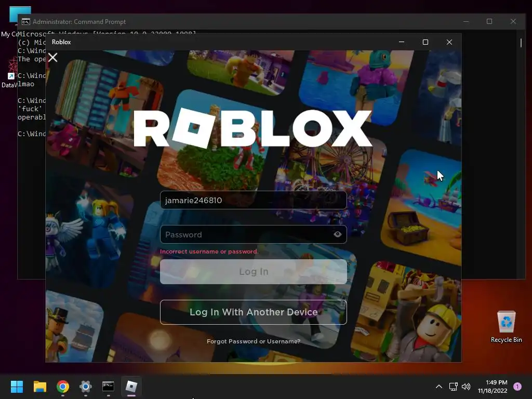
Task: Click the Command Prompt title bar icon
Action: 26,22
